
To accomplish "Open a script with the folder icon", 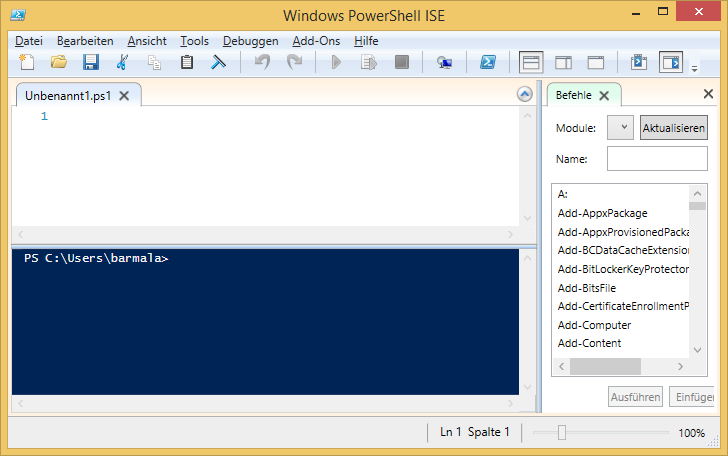I will pos(58,62).
